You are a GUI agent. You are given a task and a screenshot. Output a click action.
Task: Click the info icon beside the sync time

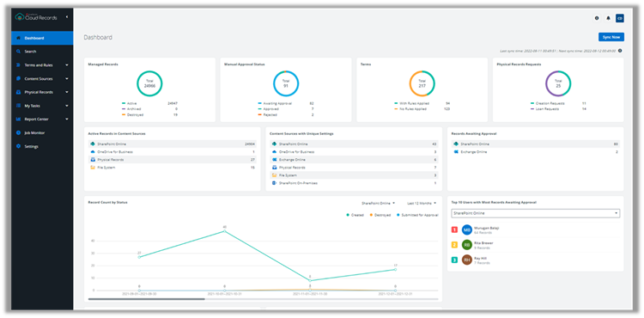click(620, 51)
